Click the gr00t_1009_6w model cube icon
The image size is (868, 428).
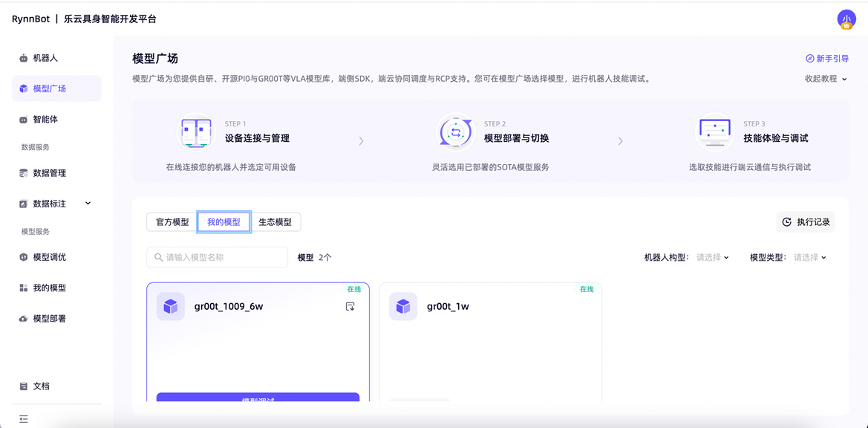coord(171,306)
